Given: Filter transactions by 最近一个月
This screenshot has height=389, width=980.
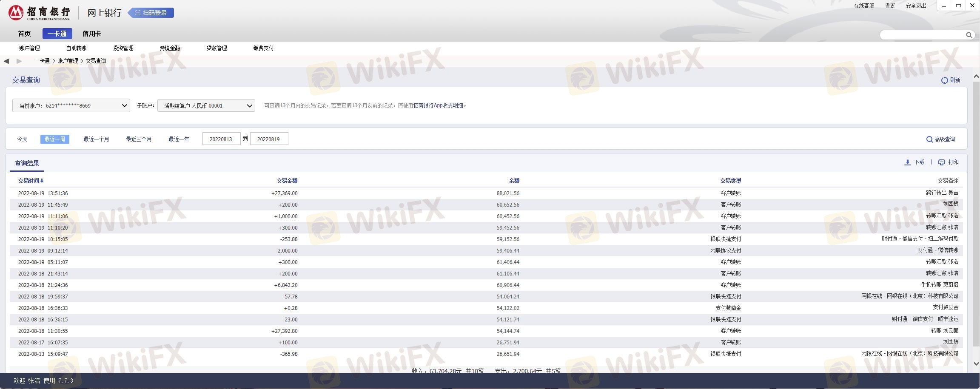Looking at the screenshot, I should click(96, 139).
